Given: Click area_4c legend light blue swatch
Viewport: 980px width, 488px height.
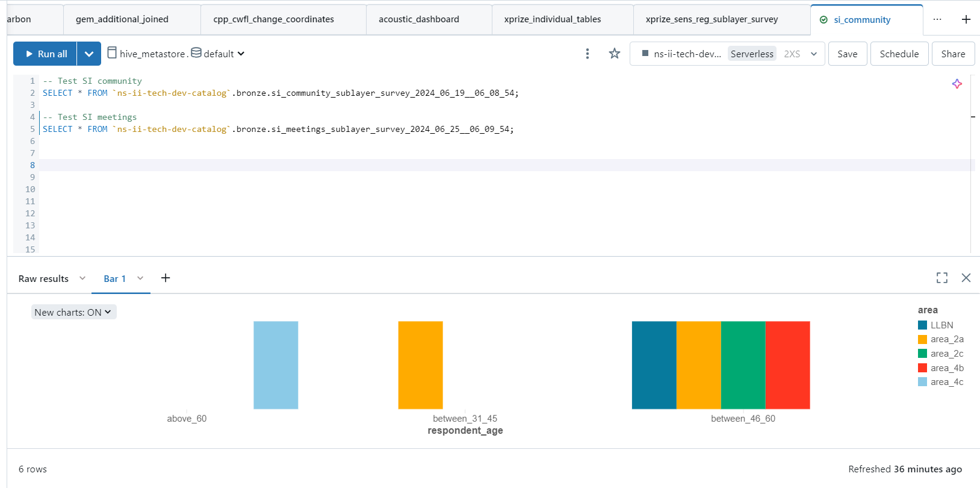Looking at the screenshot, I should pos(922,382).
